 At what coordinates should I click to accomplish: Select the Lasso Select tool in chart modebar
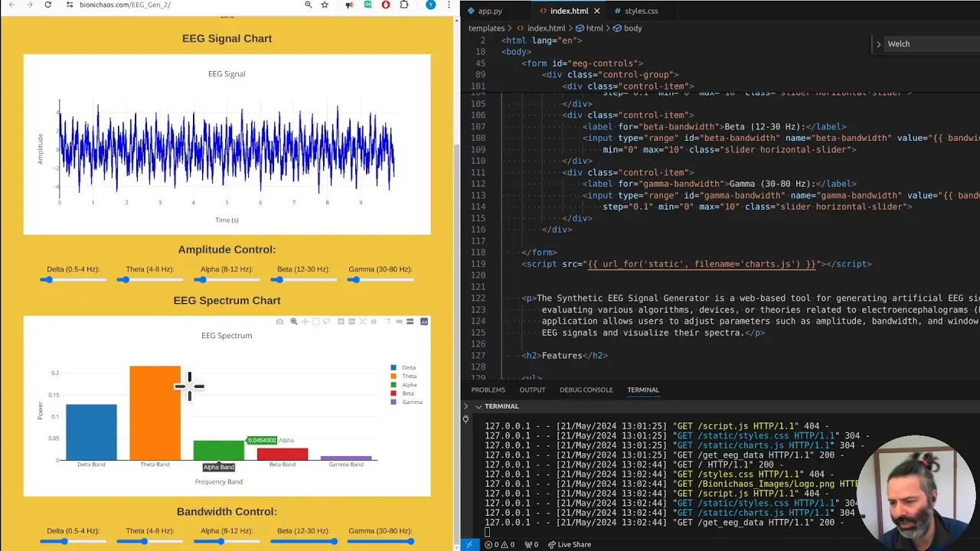326,321
